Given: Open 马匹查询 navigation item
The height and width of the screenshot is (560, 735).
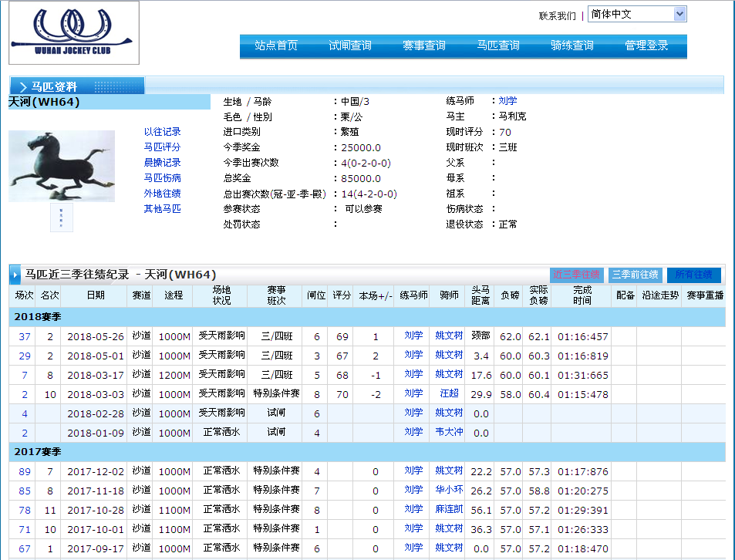Looking at the screenshot, I should pyautogui.click(x=498, y=46).
